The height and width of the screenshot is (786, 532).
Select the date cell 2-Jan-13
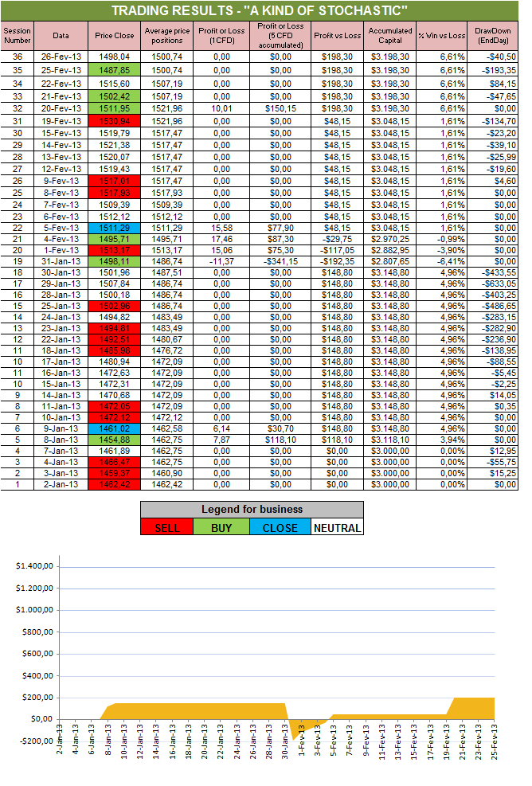[61, 484]
